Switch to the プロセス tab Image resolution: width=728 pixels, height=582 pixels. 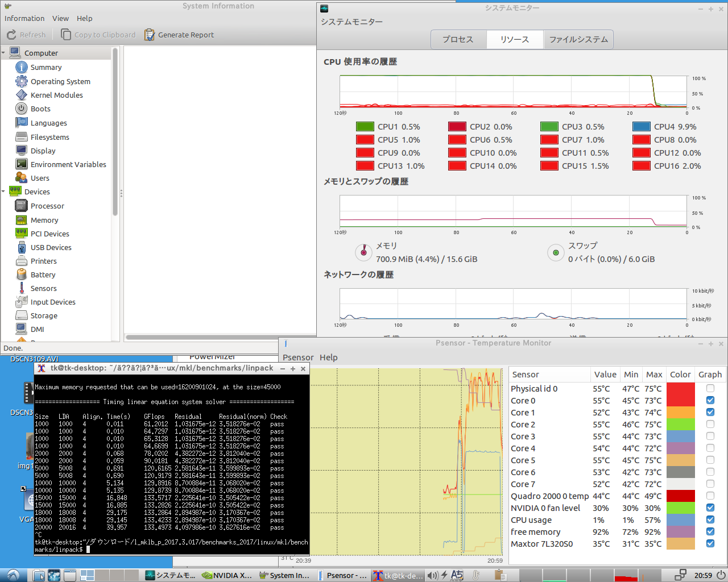(458, 39)
